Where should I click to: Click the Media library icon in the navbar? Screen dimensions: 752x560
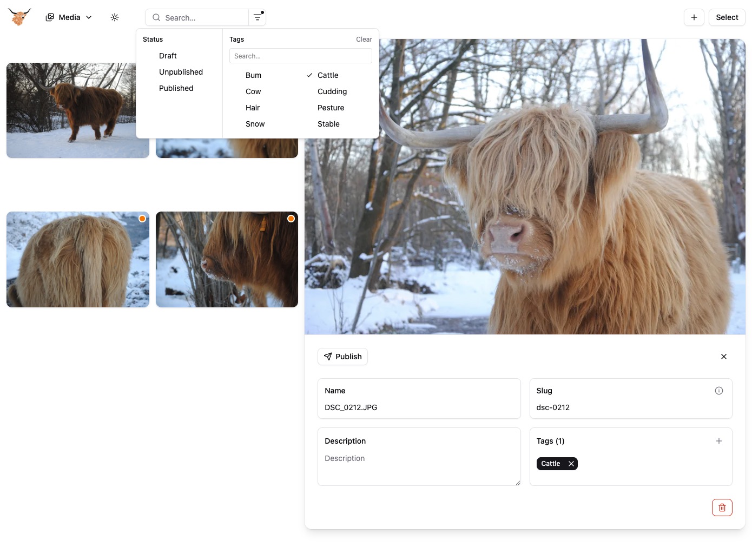pos(50,17)
